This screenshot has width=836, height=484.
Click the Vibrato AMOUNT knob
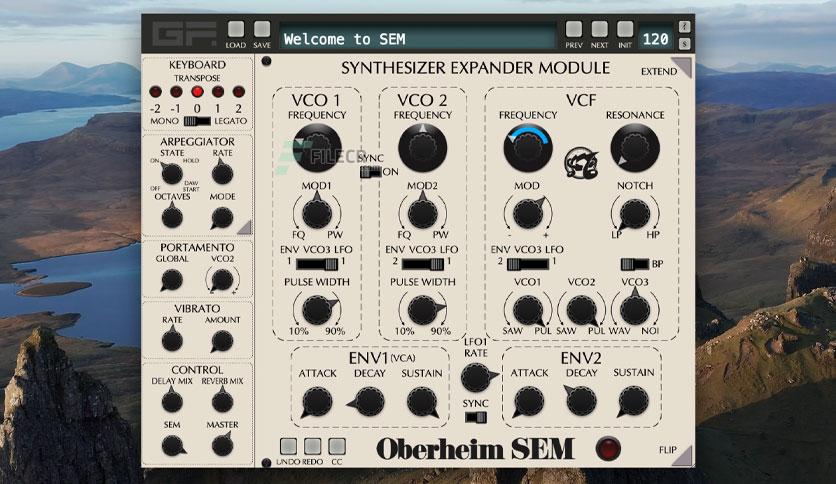click(x=222, y=341)
